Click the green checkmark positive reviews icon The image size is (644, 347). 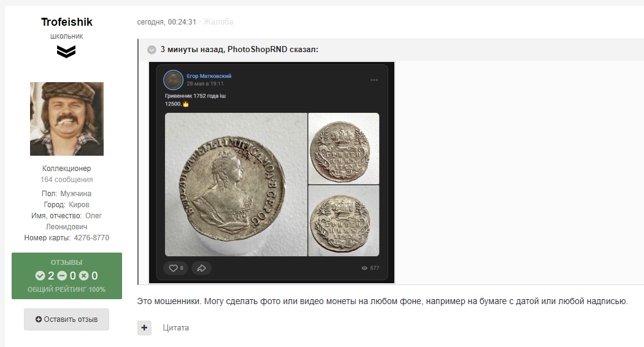click(40, 276)
